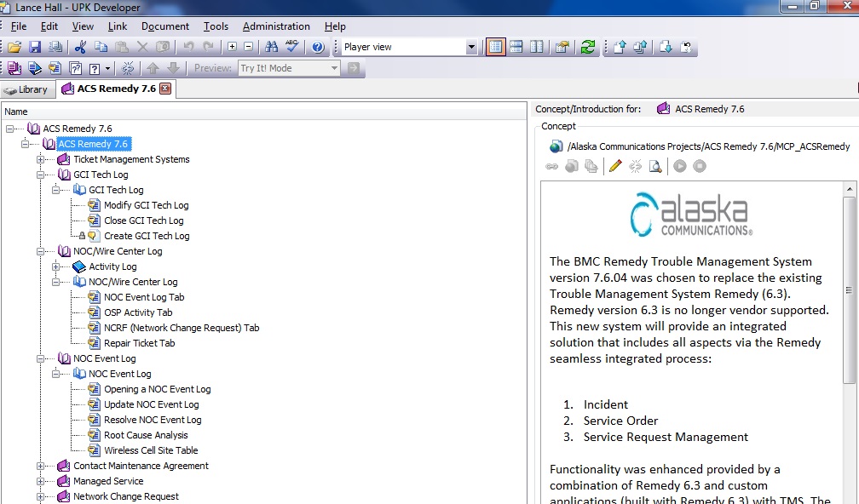The image size is (859, 504).
Task: Click the Cut scissors icon
Action: (80, 47)
